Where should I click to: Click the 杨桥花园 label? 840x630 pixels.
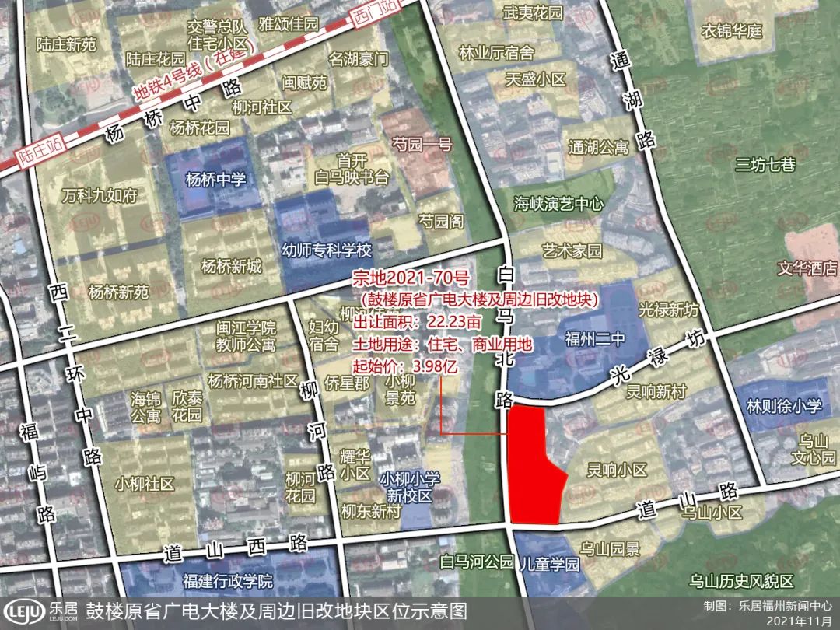coord(200,127)
